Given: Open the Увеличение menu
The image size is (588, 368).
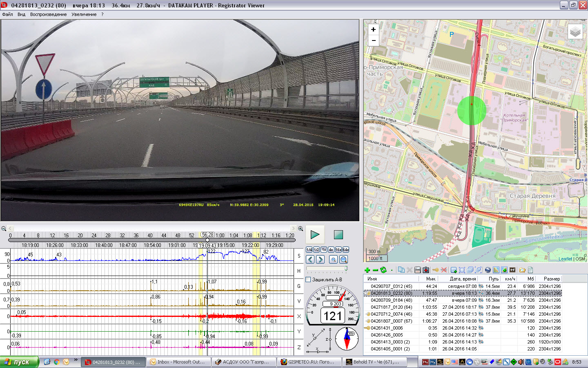Looking at the screenshot, I should (84, 14).
